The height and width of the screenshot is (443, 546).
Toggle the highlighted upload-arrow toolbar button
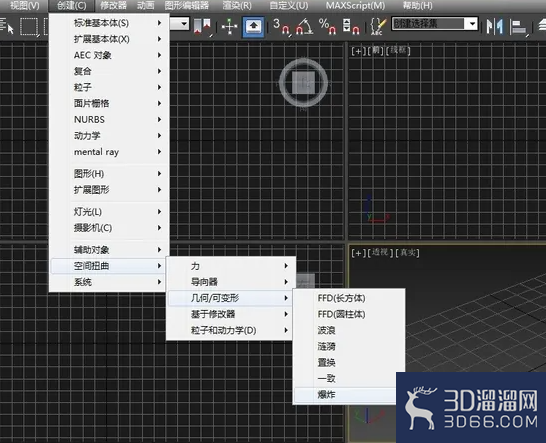click(x=253, y=27)
